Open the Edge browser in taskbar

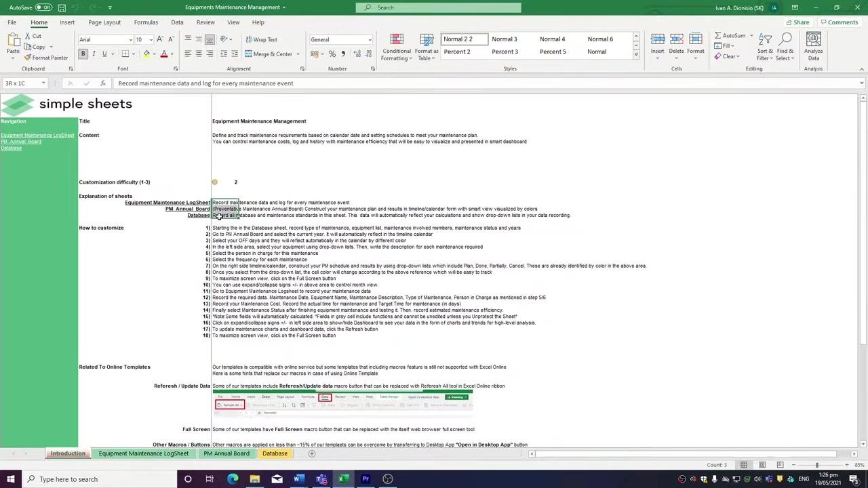233,479
